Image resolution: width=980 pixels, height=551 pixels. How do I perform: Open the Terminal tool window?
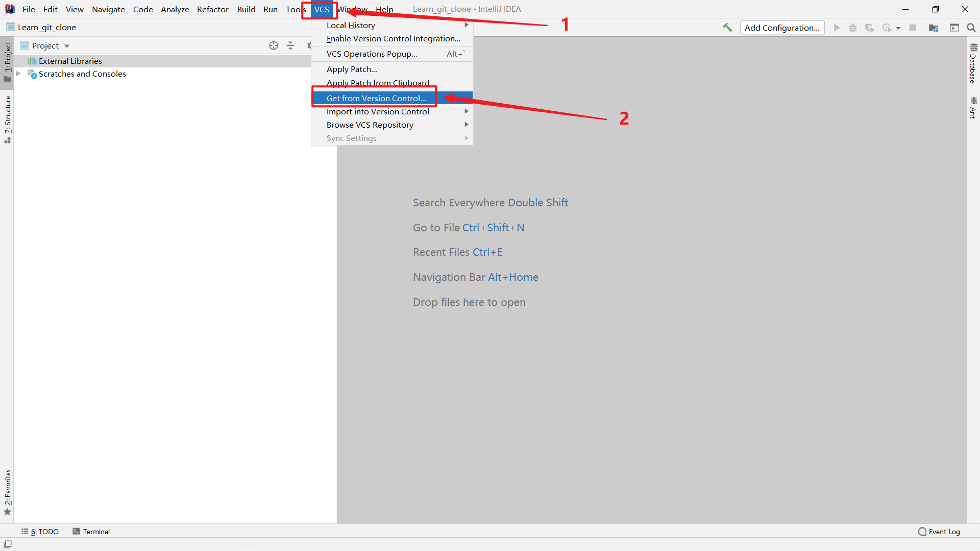[91, 532]
